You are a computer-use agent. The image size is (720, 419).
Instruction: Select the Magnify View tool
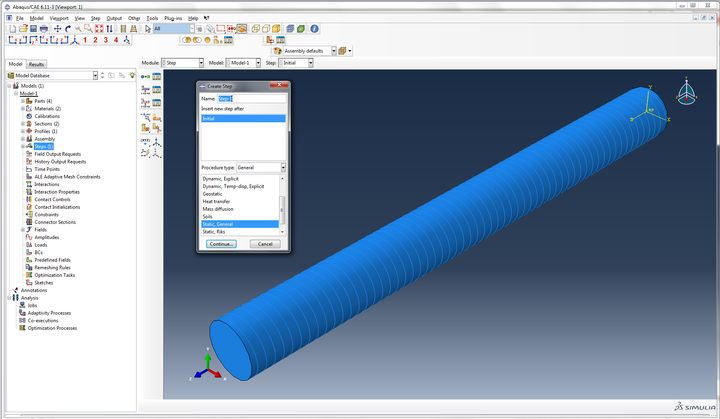tap(78, 28)
